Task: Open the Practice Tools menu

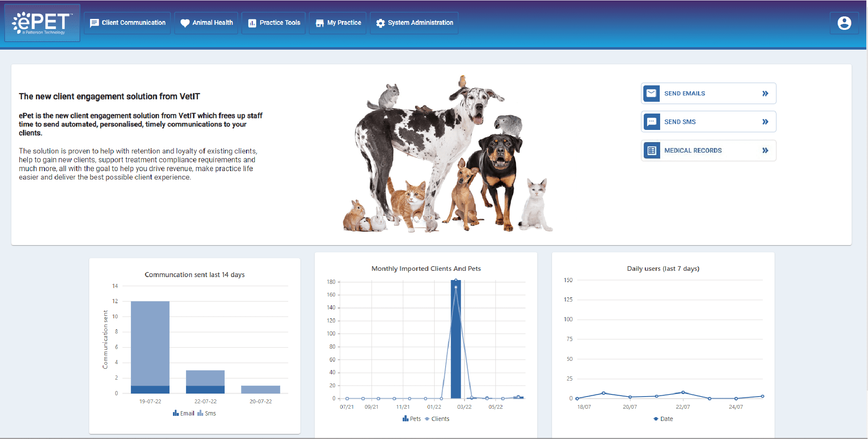Action: tap(274, 23)
